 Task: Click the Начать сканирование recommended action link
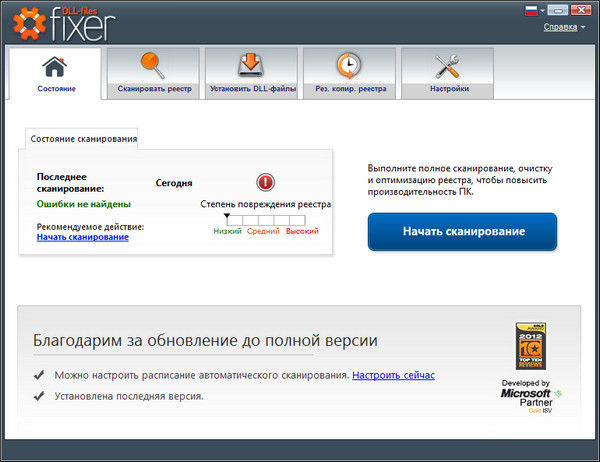click(83, 237)
